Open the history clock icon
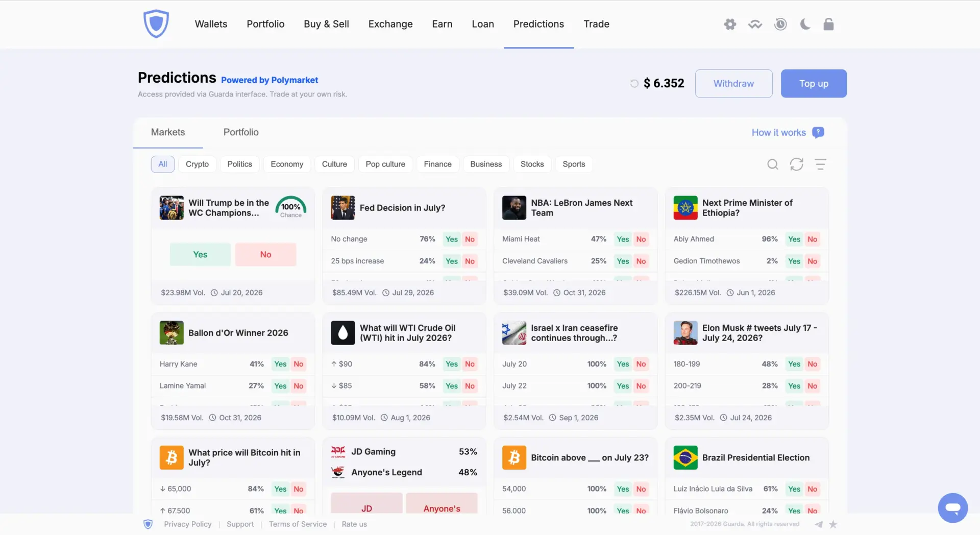The image size is (980, 535). pyautogui.click(x=780, y=24)
